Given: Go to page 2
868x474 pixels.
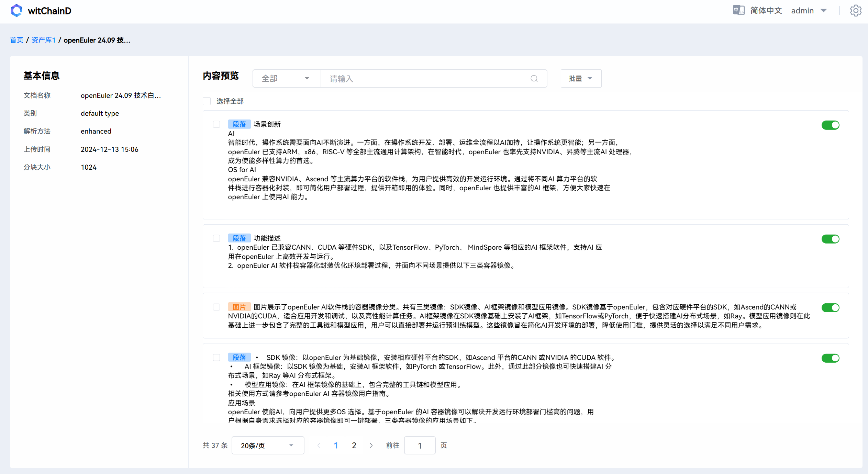Looking at the screenshot, I should tap(354, 445).
